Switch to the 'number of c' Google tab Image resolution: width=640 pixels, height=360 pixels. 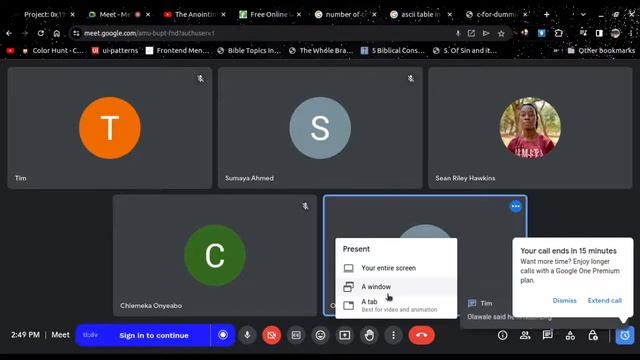pyautogui.click(x=345, y=14)
